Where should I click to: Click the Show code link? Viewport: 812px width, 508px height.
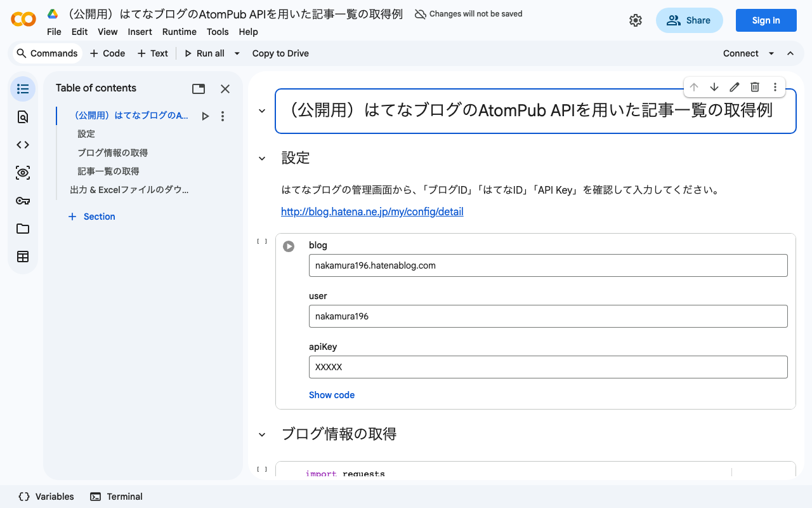332,395
